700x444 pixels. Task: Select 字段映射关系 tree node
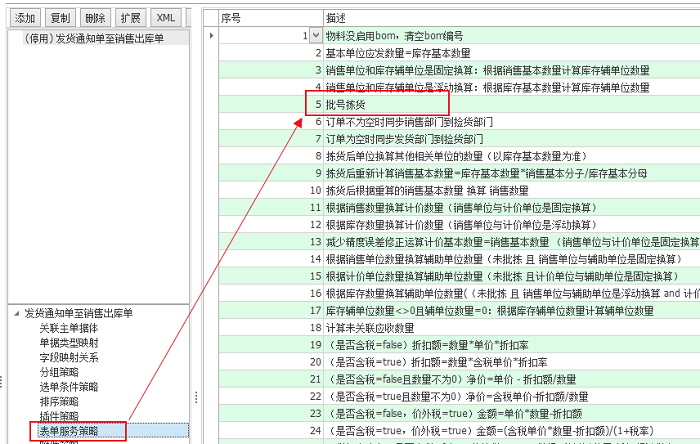tap(68, 357)
